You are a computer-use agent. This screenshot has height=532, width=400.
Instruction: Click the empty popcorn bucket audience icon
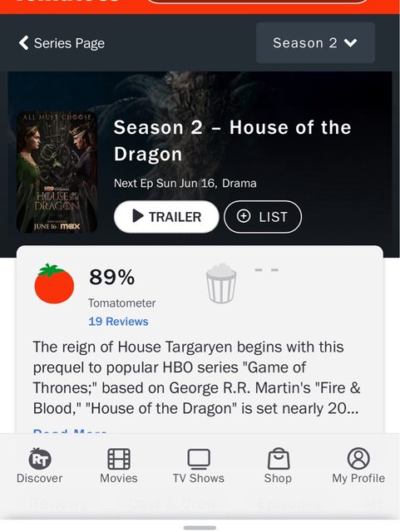click(221, 283)
